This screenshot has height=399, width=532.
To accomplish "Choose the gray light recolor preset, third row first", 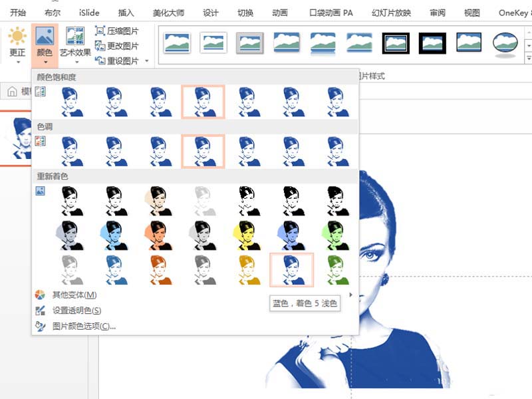I will coord(70,270).
